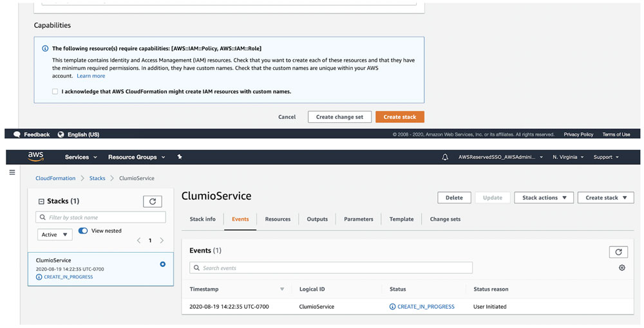Delete the ClumioService stack
The height and width of the screenshot is (328, 644).
click(x=454, y=197)
